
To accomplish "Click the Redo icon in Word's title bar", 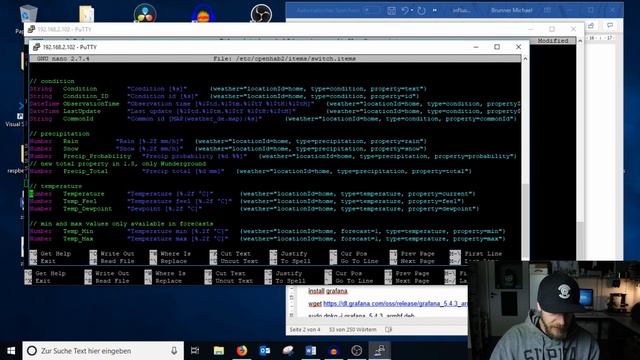I will pyautogui.click(x=422, y=11).
